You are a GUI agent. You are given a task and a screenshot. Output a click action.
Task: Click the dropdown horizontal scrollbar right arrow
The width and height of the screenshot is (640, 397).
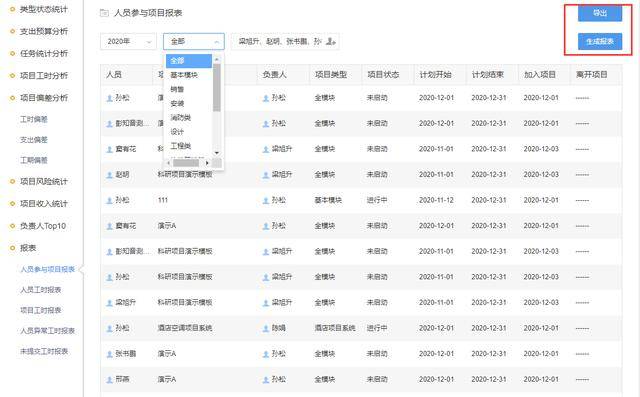(x=207, y=163)
